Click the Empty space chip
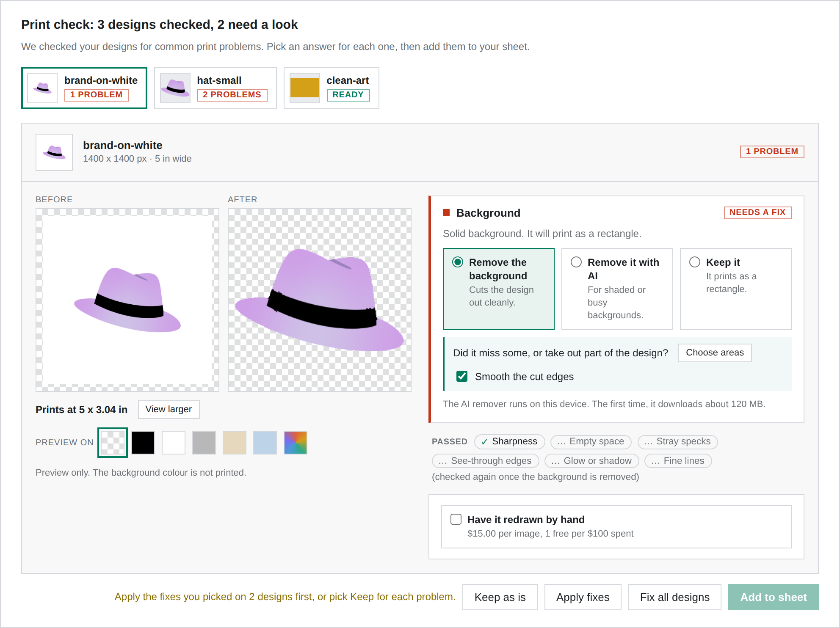 point(591,441)
